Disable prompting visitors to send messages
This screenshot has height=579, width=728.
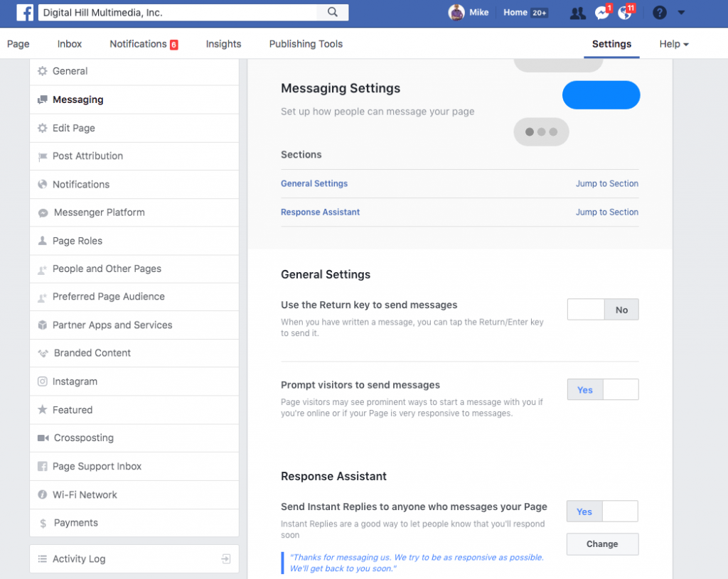click(x=621, y=389)
